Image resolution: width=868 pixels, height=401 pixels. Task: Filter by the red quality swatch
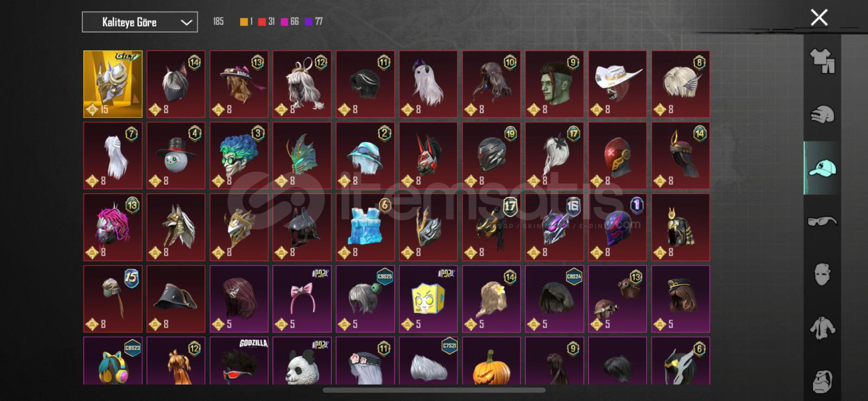[262, 22]
